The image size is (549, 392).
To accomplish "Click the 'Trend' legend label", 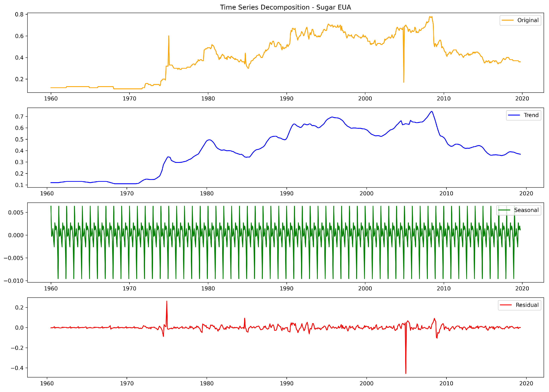I will click(x=531, y=115).
